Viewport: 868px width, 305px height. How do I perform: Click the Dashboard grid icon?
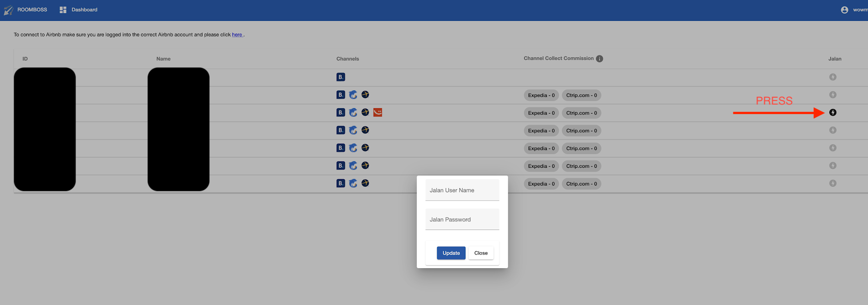click(x=63, y=10)
